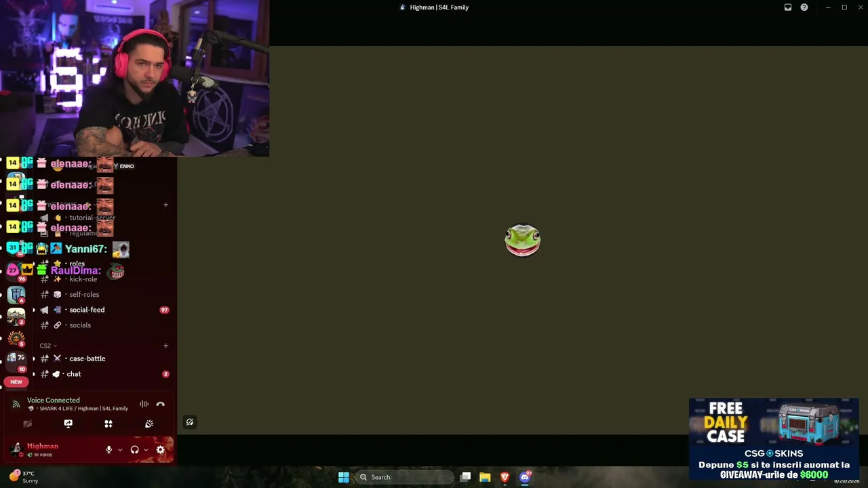868x488 pixels.
Task: Open Task View on taskbar
Action: coord(465,477)
